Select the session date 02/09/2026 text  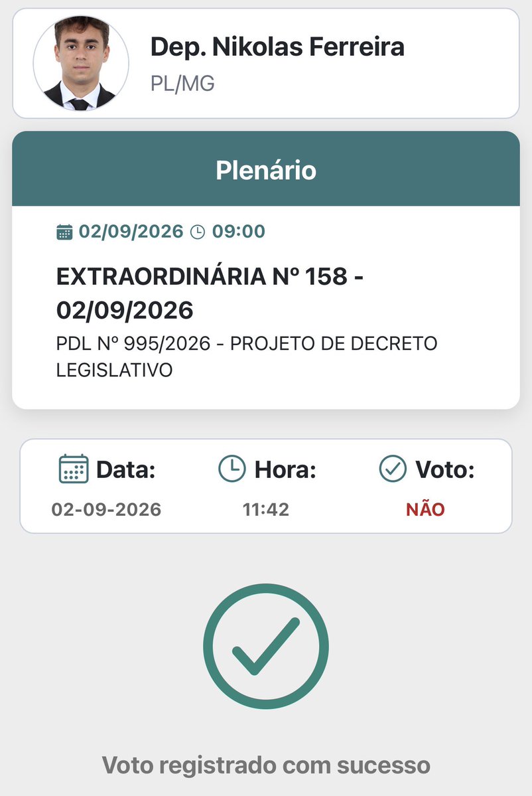tap(131, 232)
